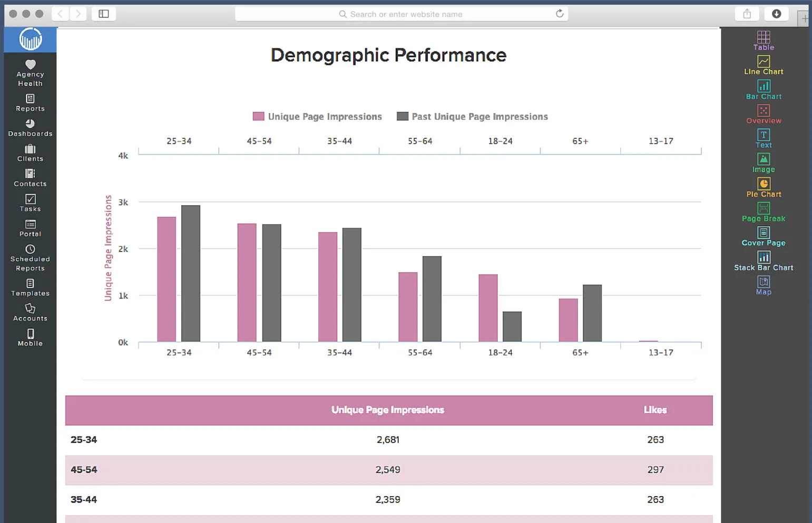812x523 pixels.
Task: Open the Dashboards section
Action: pyautogui.click(x=30, y=128)
